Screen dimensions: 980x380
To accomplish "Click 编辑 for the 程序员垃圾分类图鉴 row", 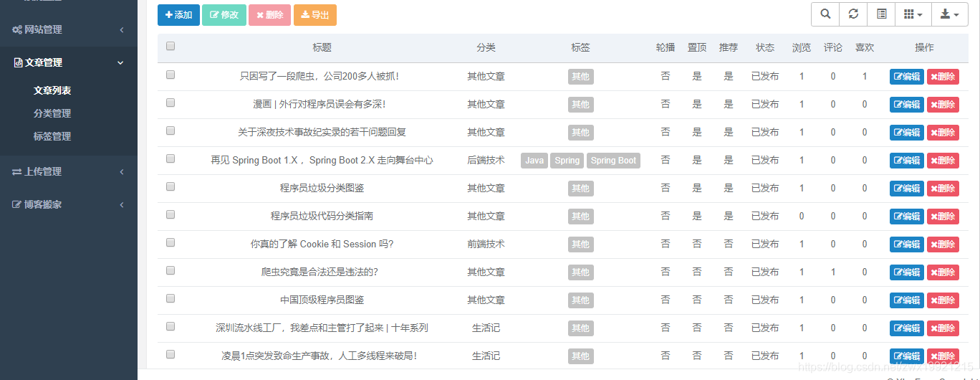I will click(906, 189).
